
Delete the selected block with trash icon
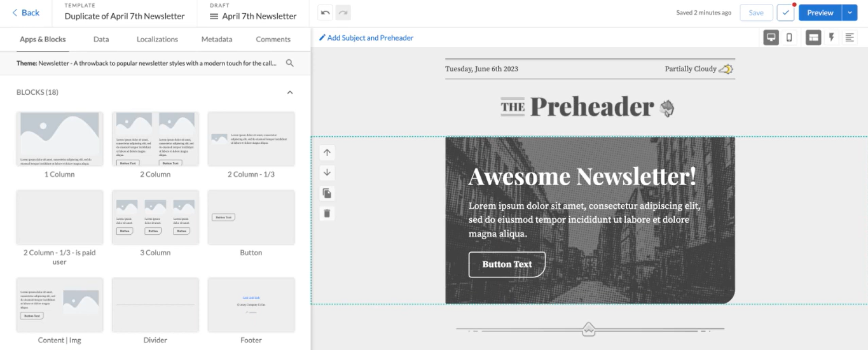[327, 213]
